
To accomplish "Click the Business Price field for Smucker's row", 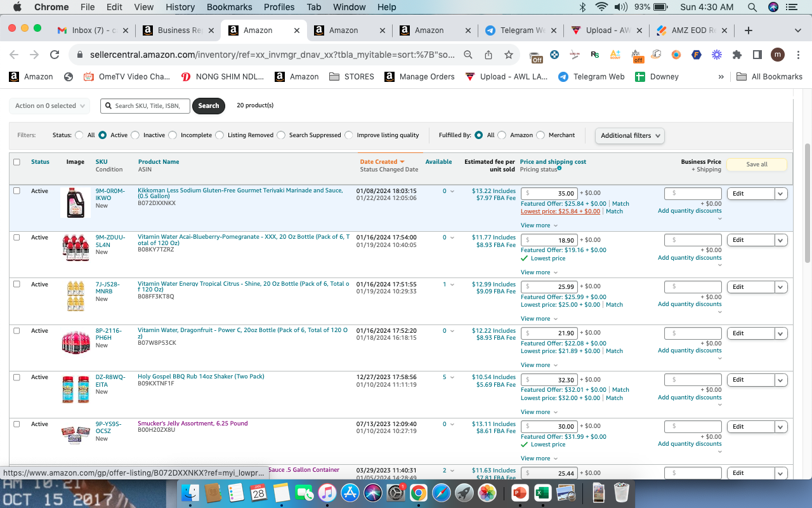I will click(x=693, y=427).
